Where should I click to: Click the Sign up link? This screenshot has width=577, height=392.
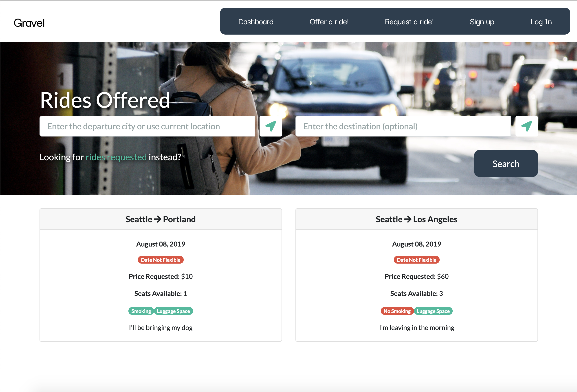[x=482, y=21]
